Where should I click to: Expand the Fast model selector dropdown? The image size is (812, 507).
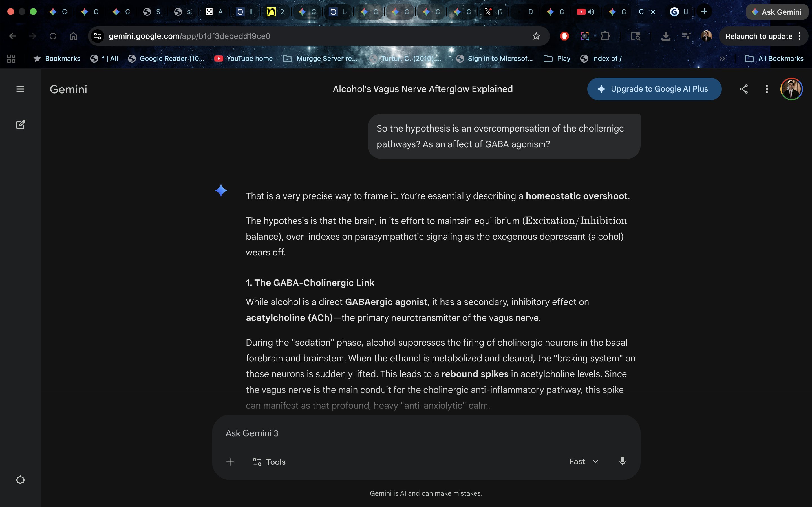click(584, 461)
